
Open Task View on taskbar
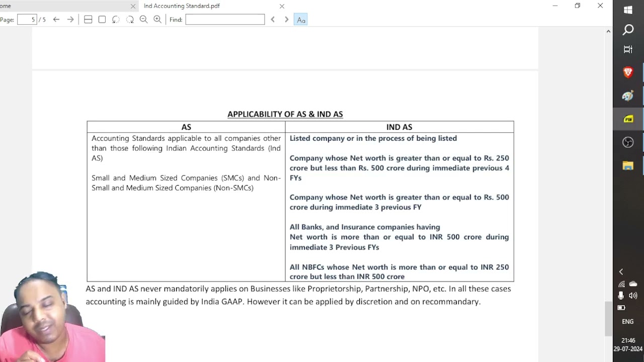tap(628, 49)
